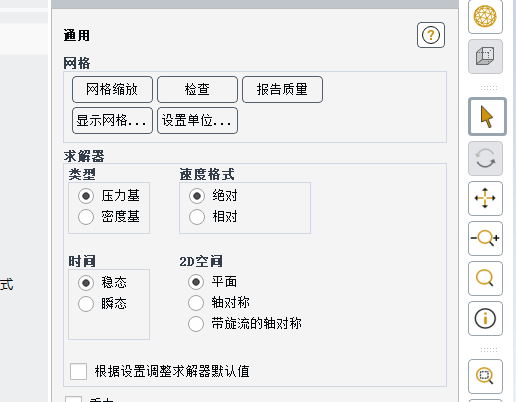Image resolution: width=516 pixels, height=402 pixels.
Task: Enable 根据设置调整求解器默认值 checkbox
Action: pos(79,371)
